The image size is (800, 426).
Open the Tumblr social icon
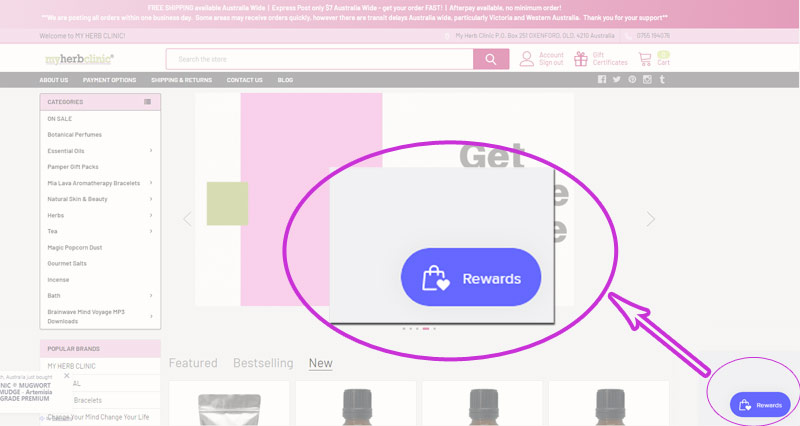[x=662, y=80]
